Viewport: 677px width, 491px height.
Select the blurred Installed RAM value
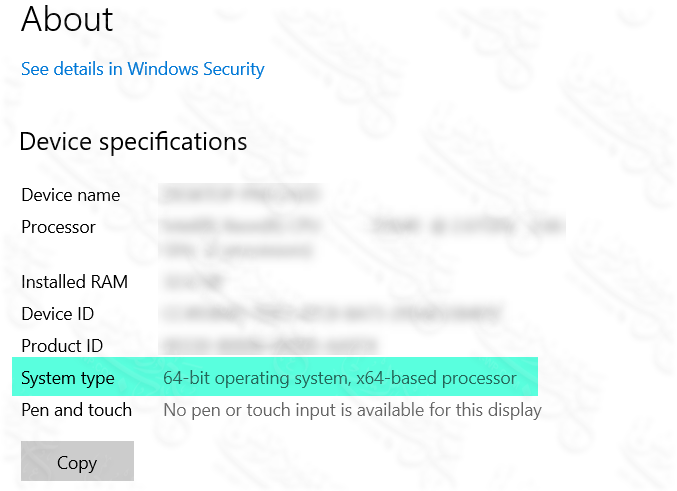click(x=192, y=282)
